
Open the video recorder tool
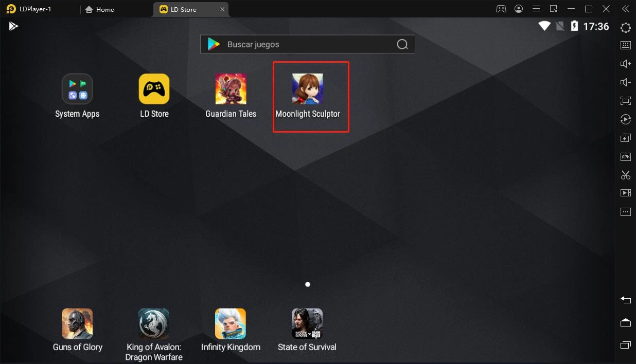626,193
